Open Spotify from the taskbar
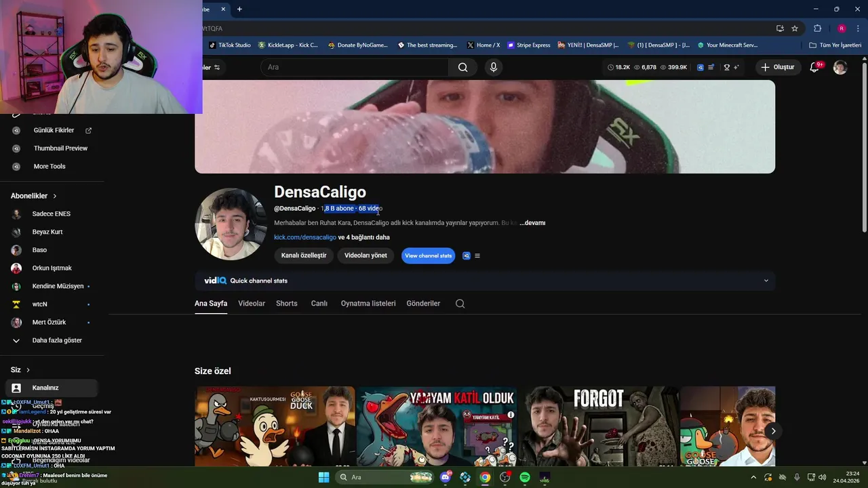Viewport: 868px width, 488px height. click(525, 477)
